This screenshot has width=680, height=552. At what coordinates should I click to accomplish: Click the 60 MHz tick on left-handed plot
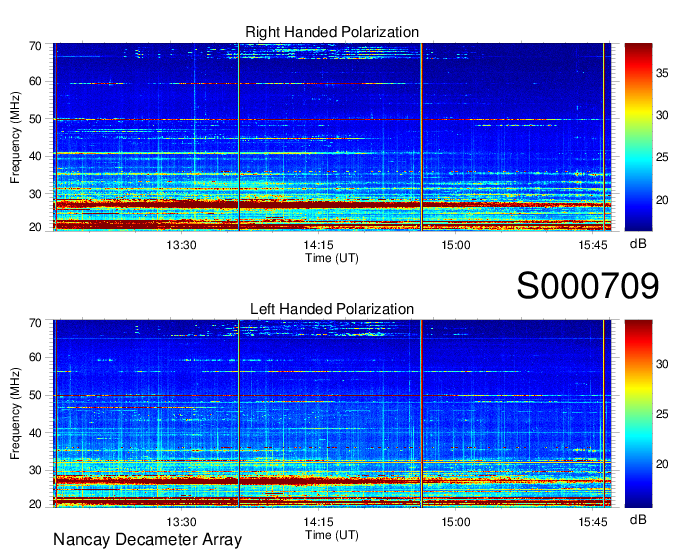click(35, 357)
